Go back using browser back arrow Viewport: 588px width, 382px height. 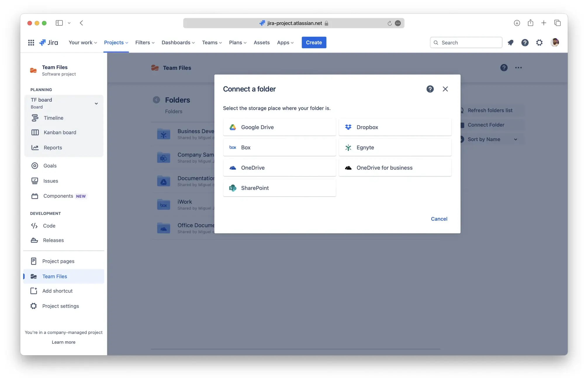point(82,23)
